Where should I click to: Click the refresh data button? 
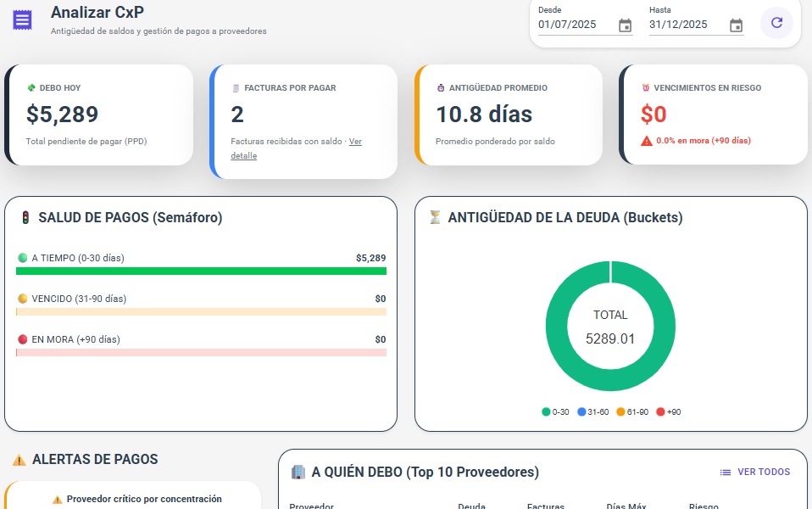coord(776,23)
